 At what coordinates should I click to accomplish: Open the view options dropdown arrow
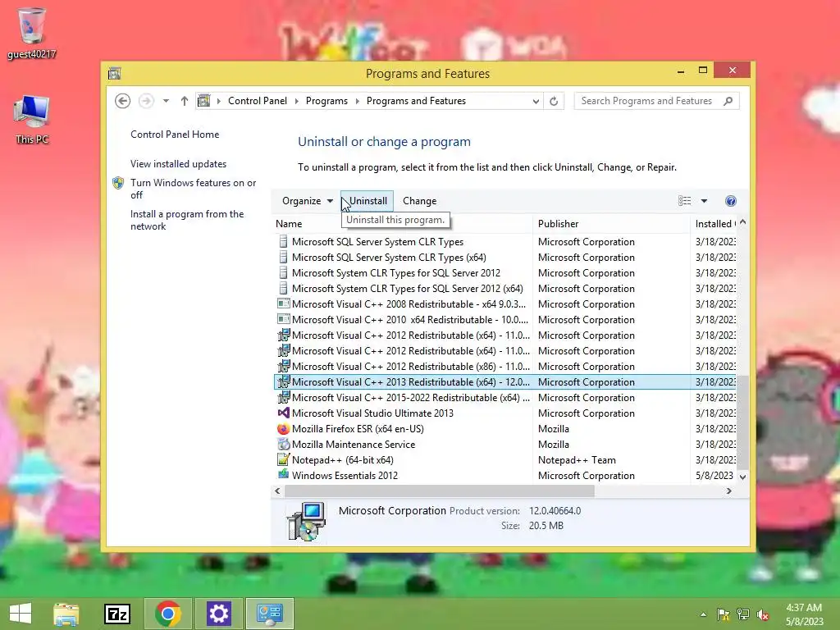point(704,201)
